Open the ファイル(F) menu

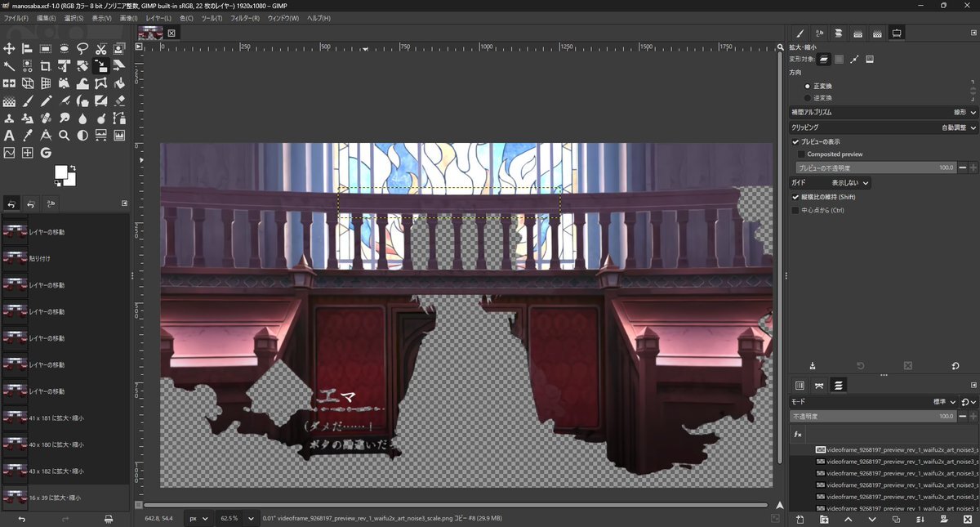[16, 18]
